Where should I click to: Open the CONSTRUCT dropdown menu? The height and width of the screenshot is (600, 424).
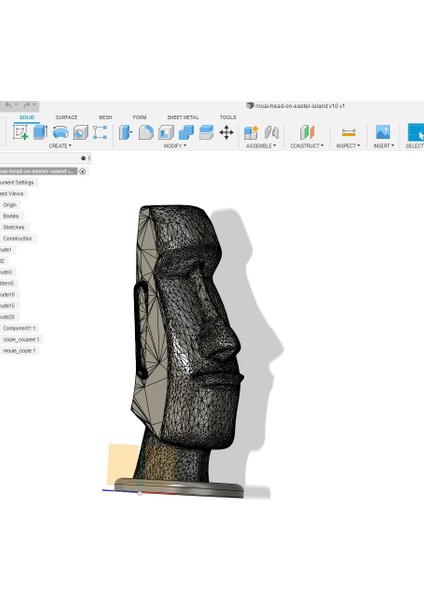coord(307,146)
